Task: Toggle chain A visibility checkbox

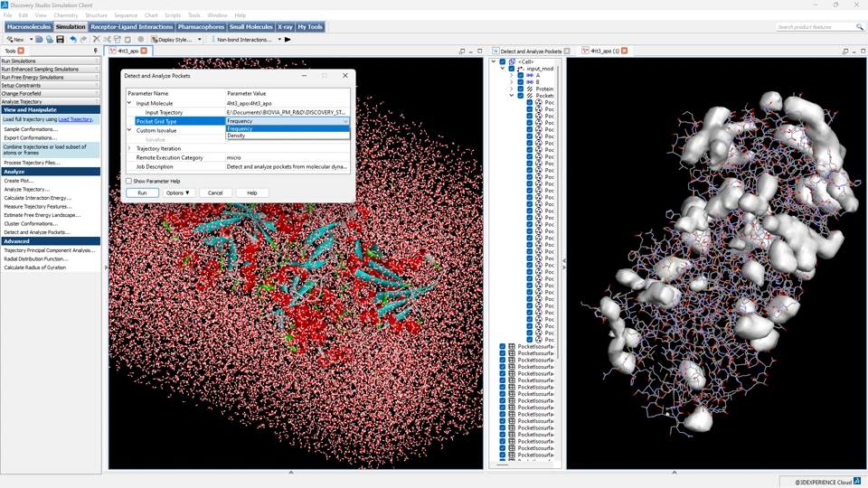Action: pos(521,75)
